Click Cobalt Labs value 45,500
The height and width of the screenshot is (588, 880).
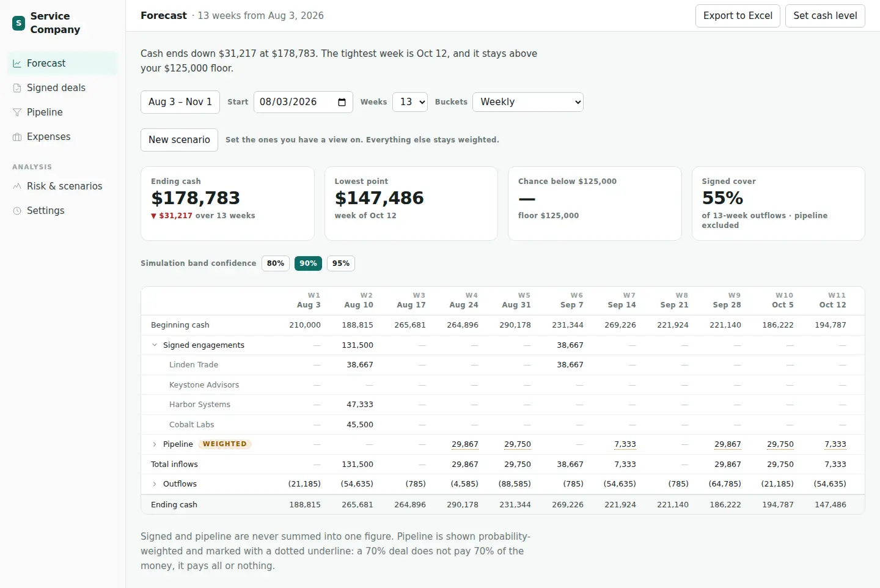(360, 425)
